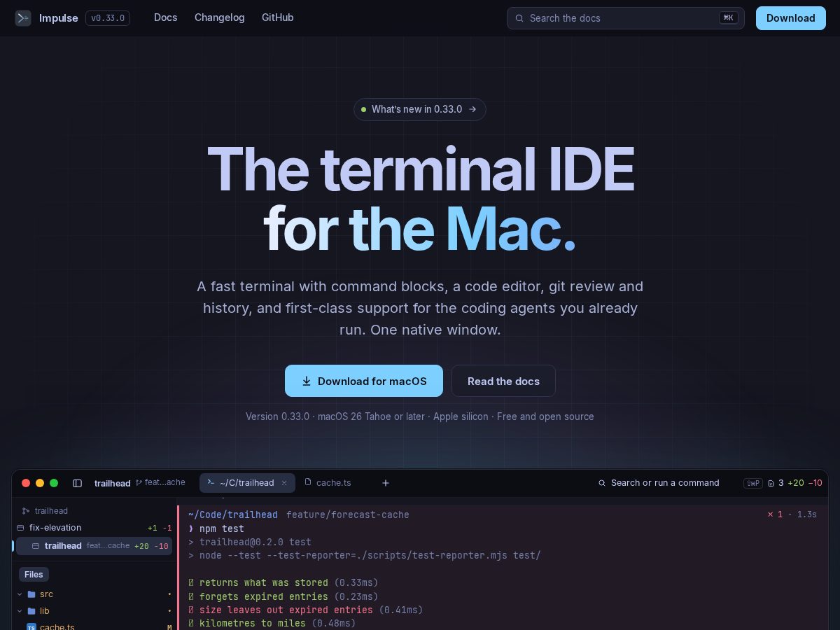
Task: Select the Files tab in sidebar
Action: (34, 575)
